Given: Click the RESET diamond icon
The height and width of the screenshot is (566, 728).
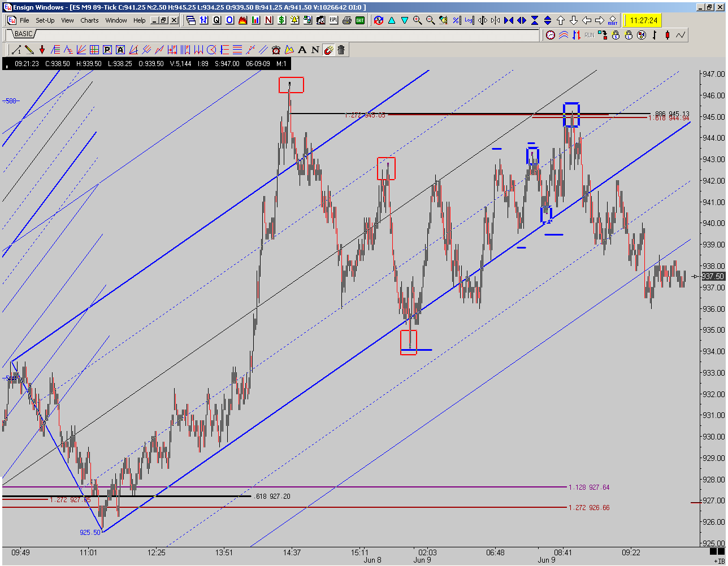Looking at the screenshot, I should click(x=613, y=20).
